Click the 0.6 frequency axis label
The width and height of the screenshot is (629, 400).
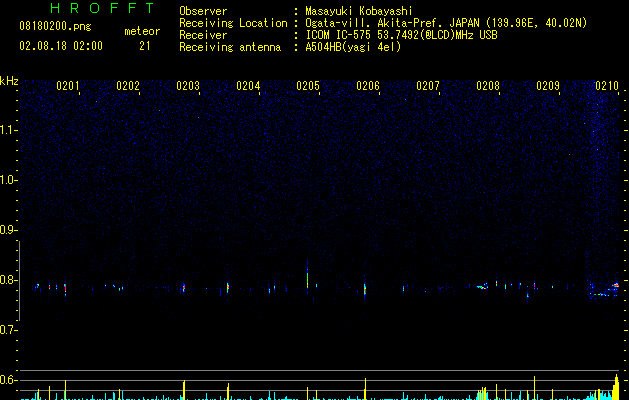tap(8, 380)
